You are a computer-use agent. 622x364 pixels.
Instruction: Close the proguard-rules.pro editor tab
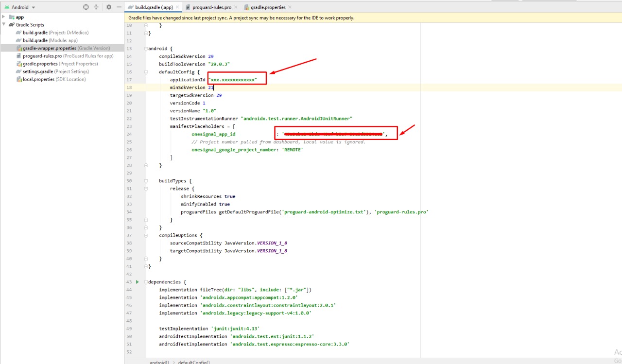coord(236,7)
